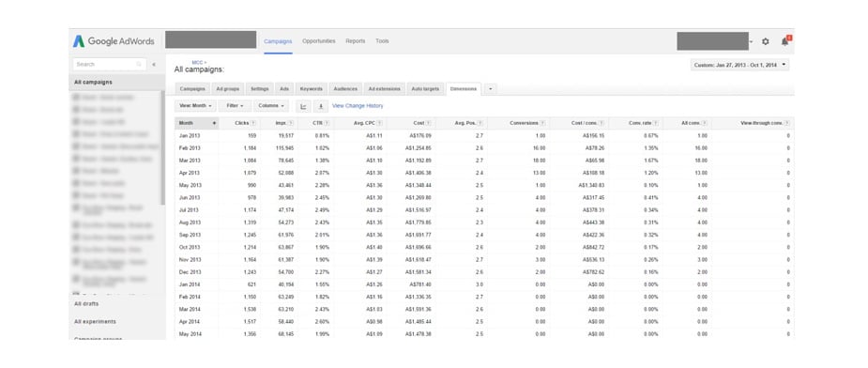
Task: Click the View Change History link
Action: (x=358, y=106)
